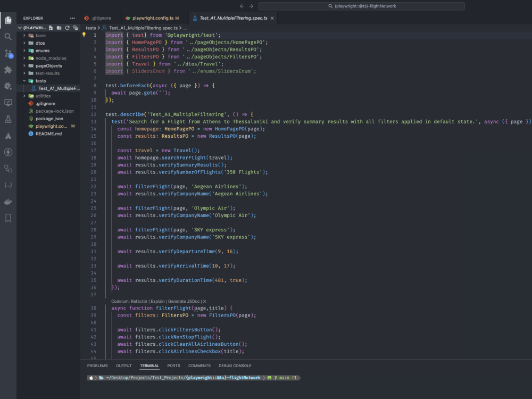The image size is (532, 399).
Task: Open README.md from the Explorer
Action: 48,134
